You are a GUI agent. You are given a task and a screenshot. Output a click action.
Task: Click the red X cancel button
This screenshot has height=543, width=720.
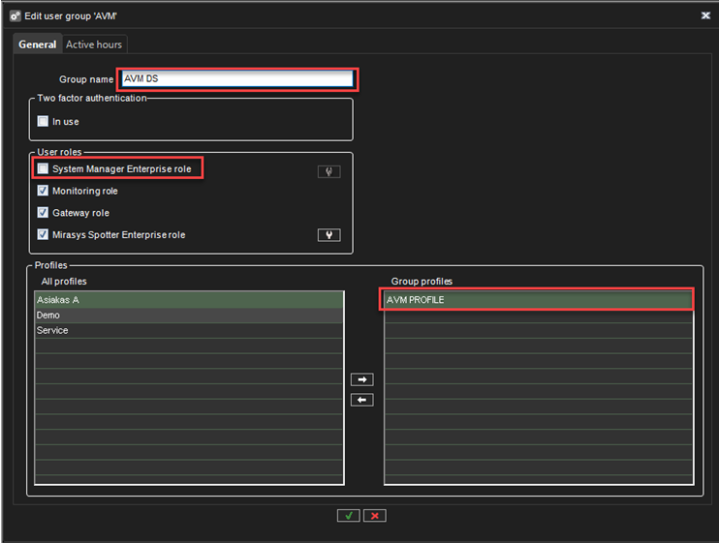(374, 515)
